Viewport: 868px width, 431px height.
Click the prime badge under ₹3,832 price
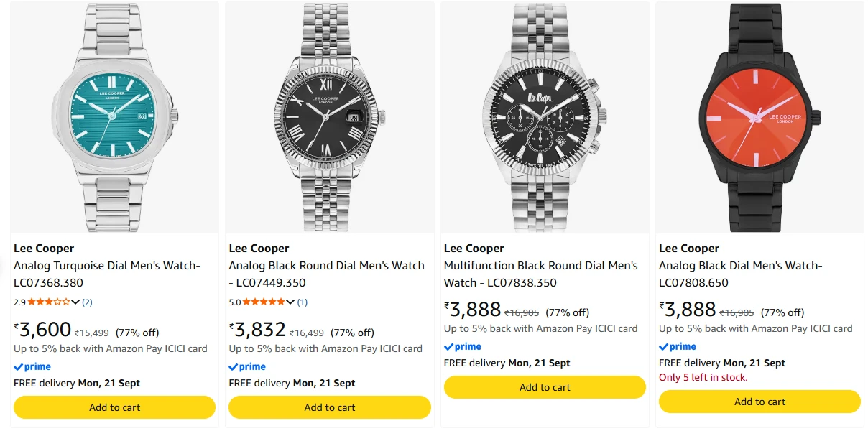(x=247, y=366)
